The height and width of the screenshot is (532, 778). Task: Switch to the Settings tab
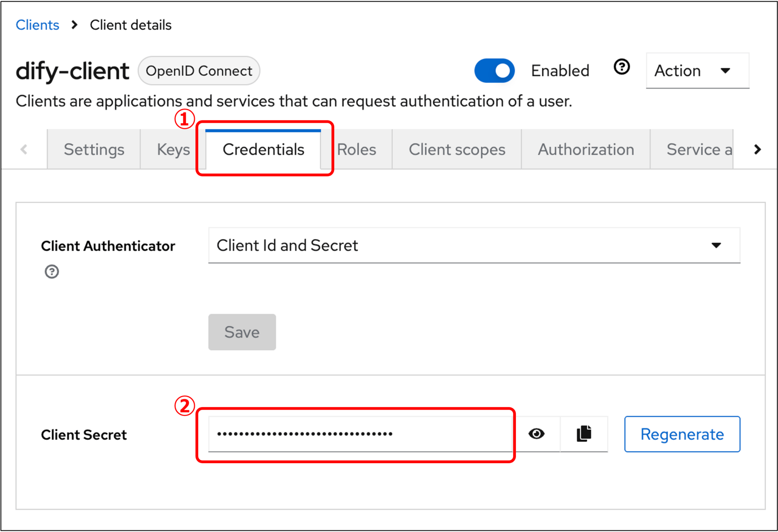pos(94,150)
